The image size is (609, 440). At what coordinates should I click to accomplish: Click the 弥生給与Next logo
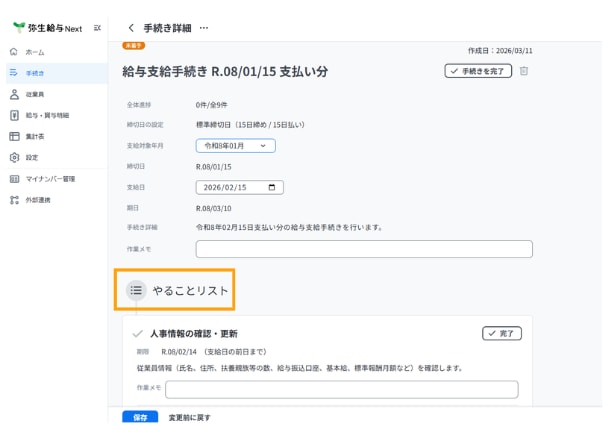pyautogui.click(x=47, y=28)
